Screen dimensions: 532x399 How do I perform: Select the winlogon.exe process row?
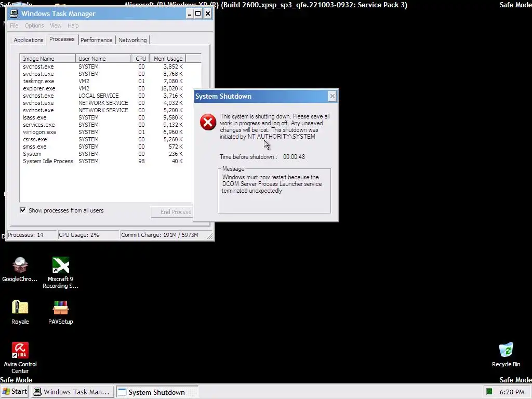click(103, 132)
